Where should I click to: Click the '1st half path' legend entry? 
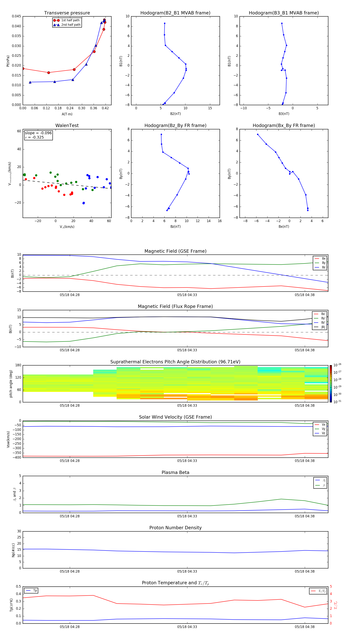click(x=66, y=20)
